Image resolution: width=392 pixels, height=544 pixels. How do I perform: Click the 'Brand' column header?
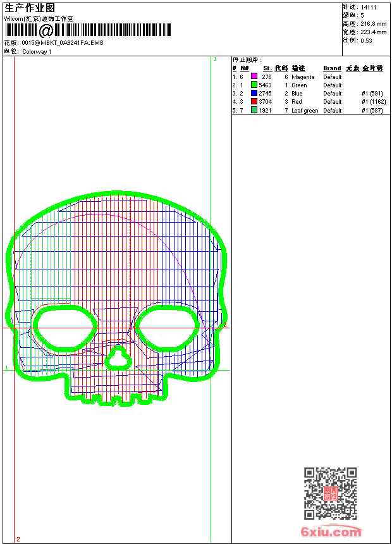pos(332,68)
